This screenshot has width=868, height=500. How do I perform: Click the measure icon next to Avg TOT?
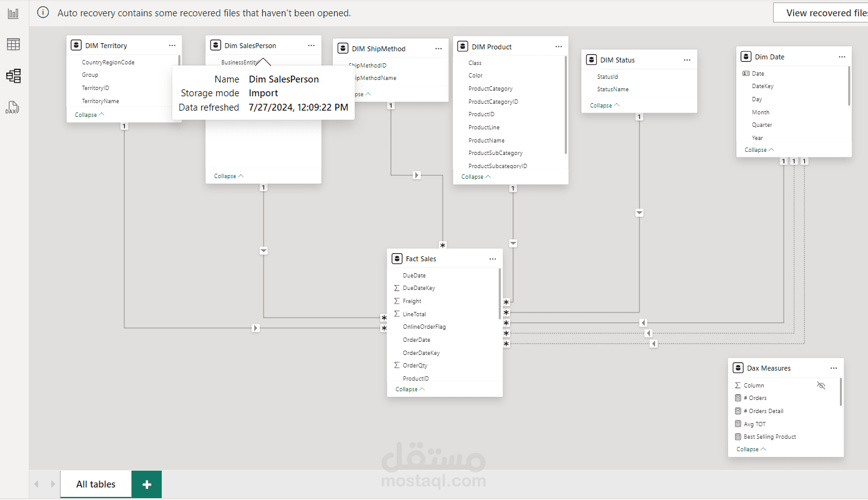[737, 424]
